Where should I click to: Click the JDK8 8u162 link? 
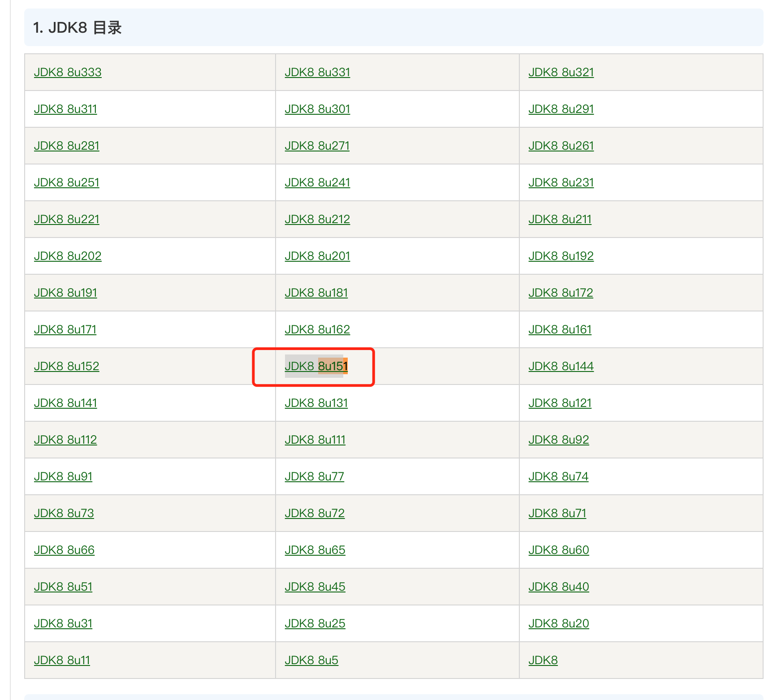click(317, 329)
